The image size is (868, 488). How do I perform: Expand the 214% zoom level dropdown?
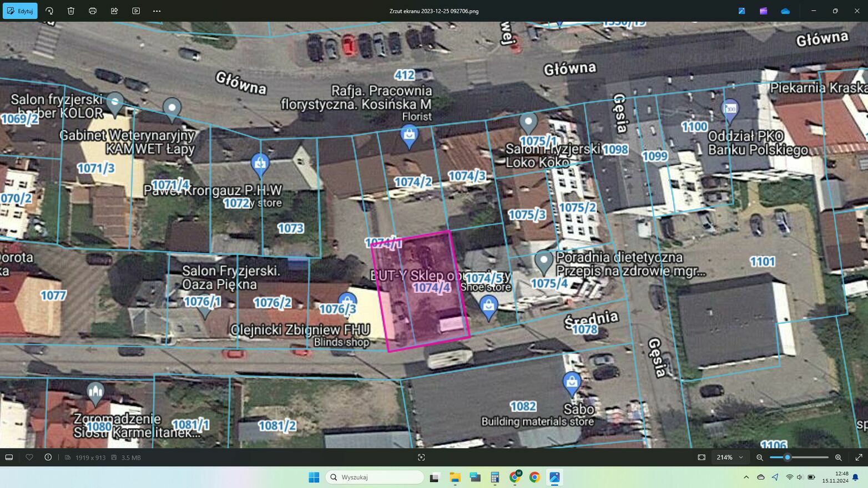pos(729,457)
